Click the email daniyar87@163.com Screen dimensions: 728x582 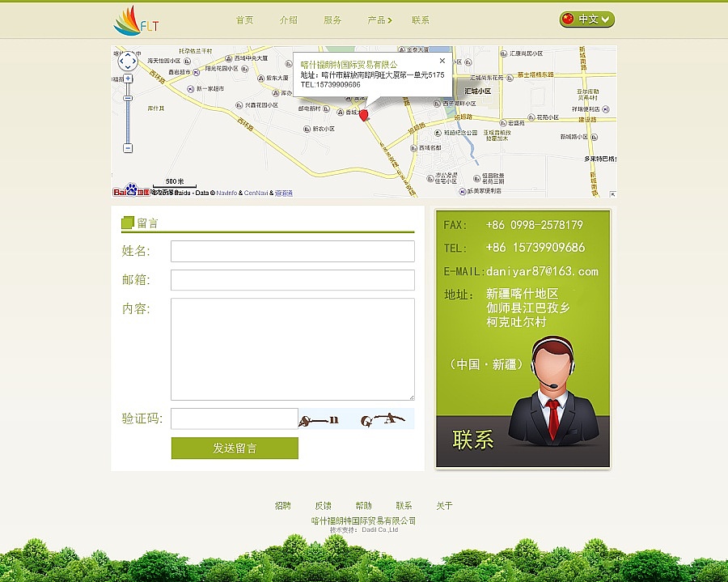(x=542, y=271)
